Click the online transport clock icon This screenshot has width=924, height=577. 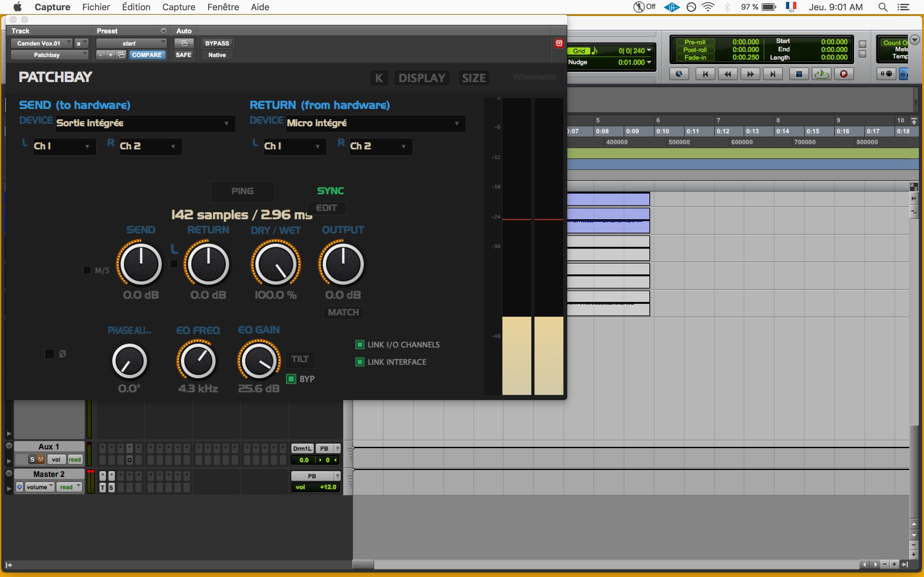(x=679, y=74)
